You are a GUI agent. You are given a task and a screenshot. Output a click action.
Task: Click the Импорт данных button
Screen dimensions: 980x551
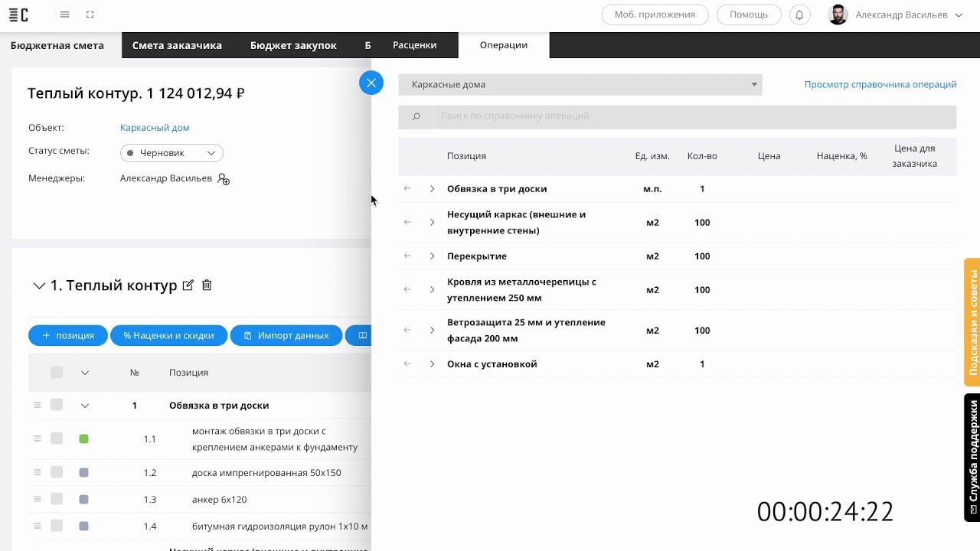tap(286, 335)
